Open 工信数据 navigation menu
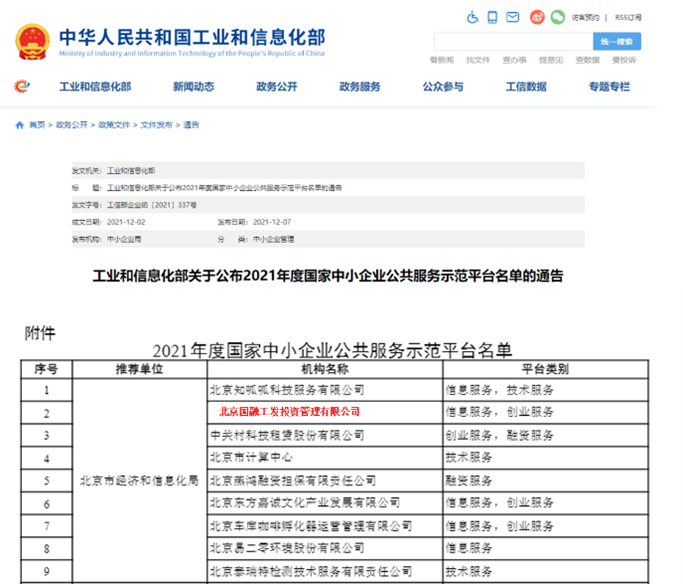This screenshot has width=683, height=584. click(526, 87)
